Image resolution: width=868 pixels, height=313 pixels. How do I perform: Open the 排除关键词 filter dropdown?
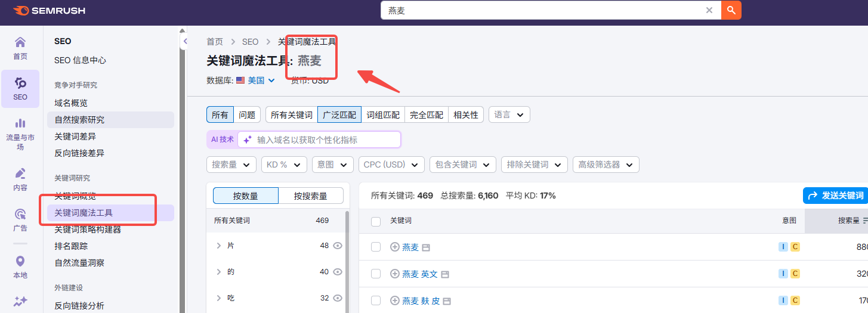tap(534, 165)
